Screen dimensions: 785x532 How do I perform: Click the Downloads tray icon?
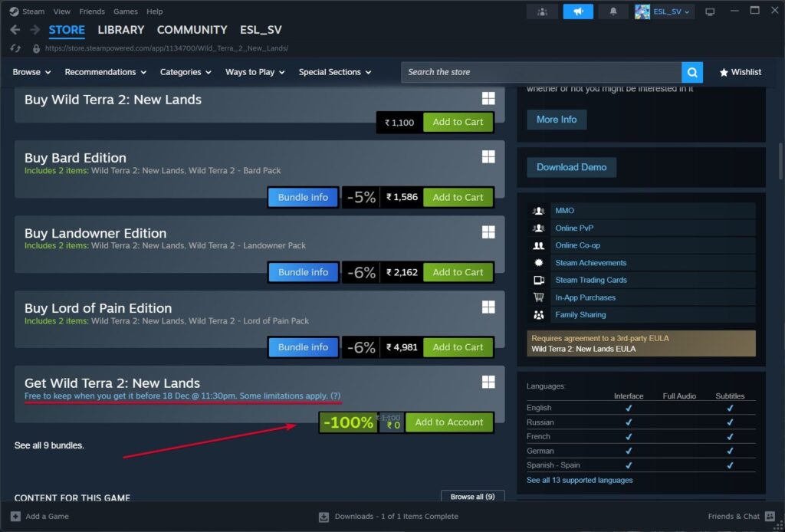coord(324,517)
